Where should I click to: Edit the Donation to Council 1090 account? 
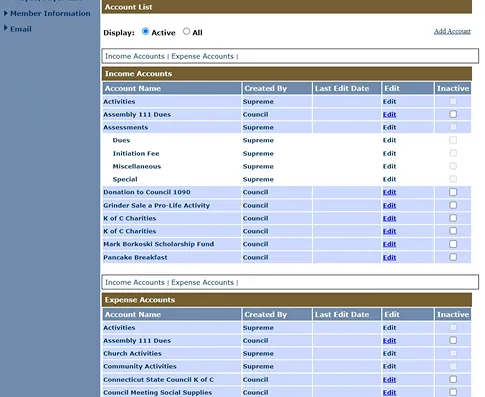[389, 192]
